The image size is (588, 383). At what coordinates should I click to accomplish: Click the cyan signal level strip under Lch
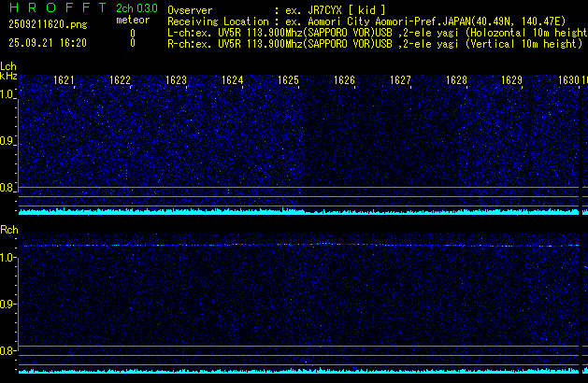pyautogui.click(x=299, y=212)
